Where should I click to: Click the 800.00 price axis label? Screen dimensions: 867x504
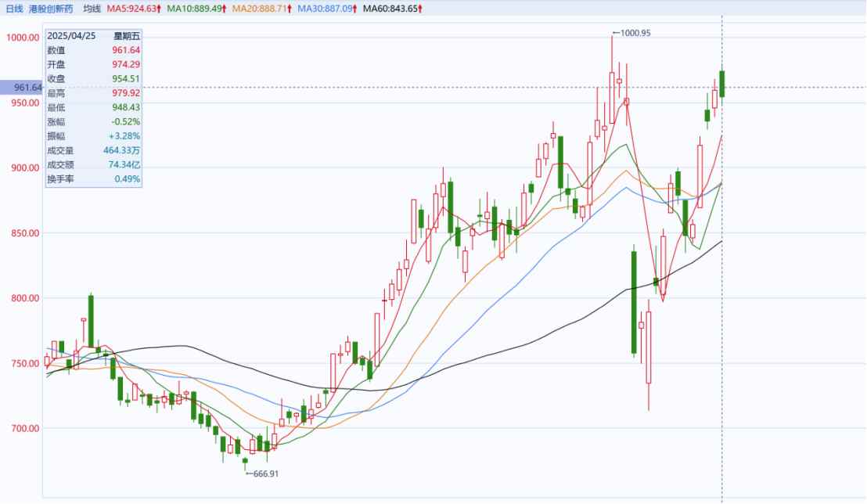(26, 298)
